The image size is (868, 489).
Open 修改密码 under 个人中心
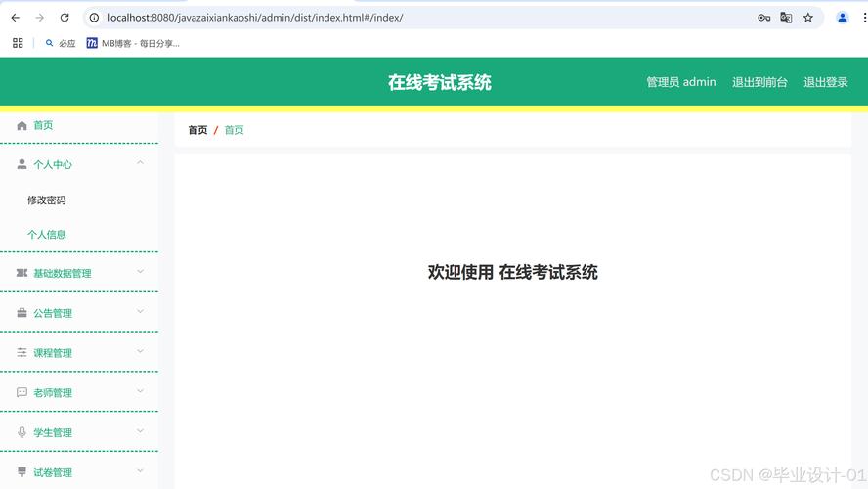click(47, 200)
